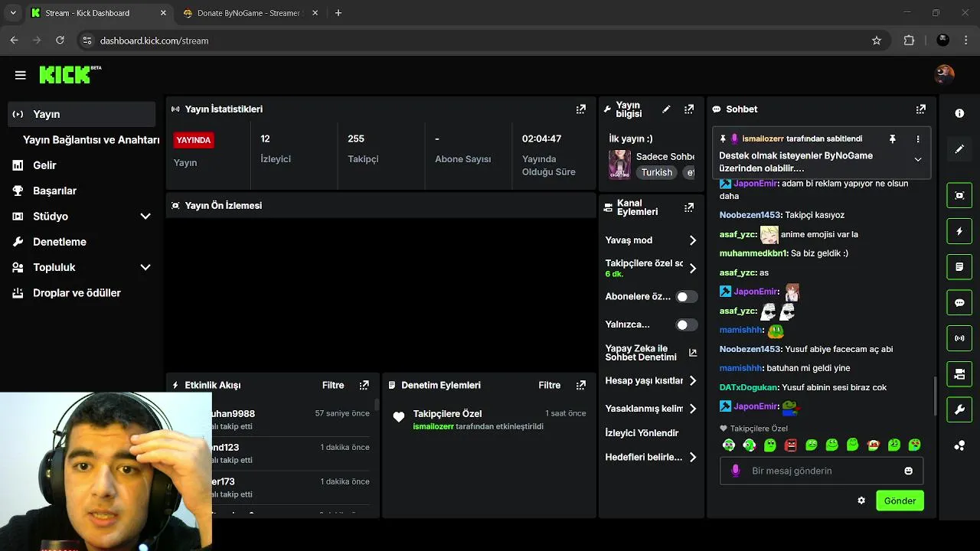This screenshot has width=980, height=551.
Task: Pop out the Sohbet chat panel
Action: coord(921,109)
